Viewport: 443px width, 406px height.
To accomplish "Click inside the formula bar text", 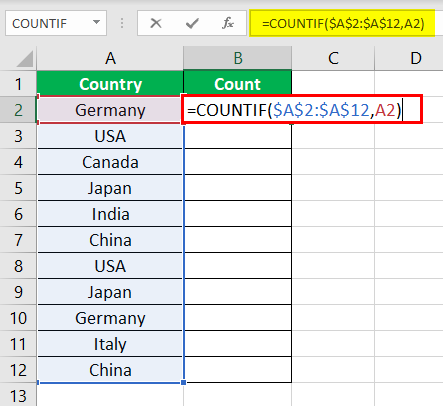I will tap(343, 23).
